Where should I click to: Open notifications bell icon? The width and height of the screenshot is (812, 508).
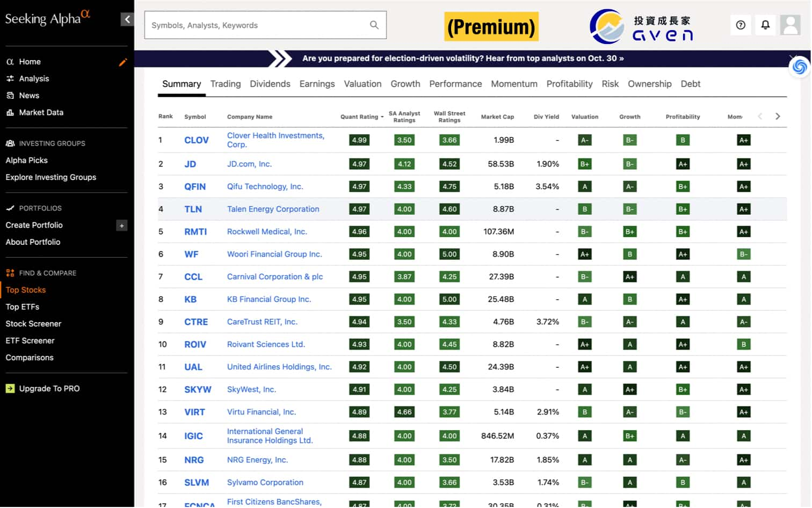pos(765,25)
